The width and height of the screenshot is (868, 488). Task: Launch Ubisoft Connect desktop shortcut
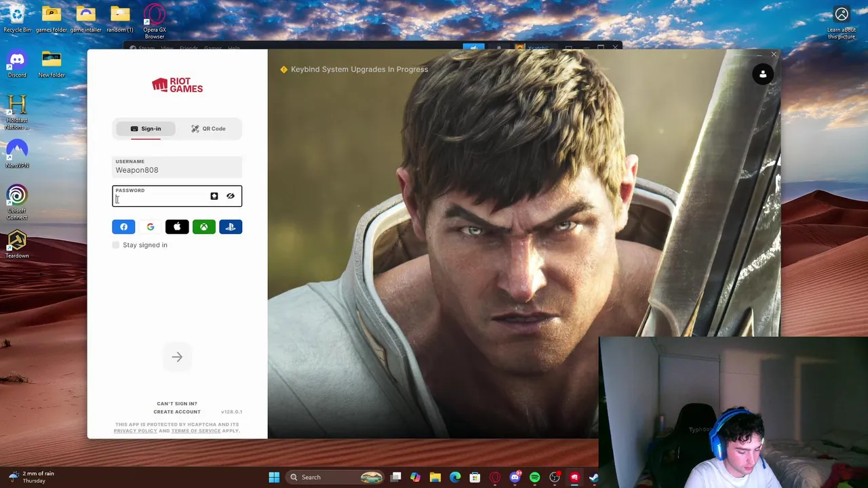[17, 202]
